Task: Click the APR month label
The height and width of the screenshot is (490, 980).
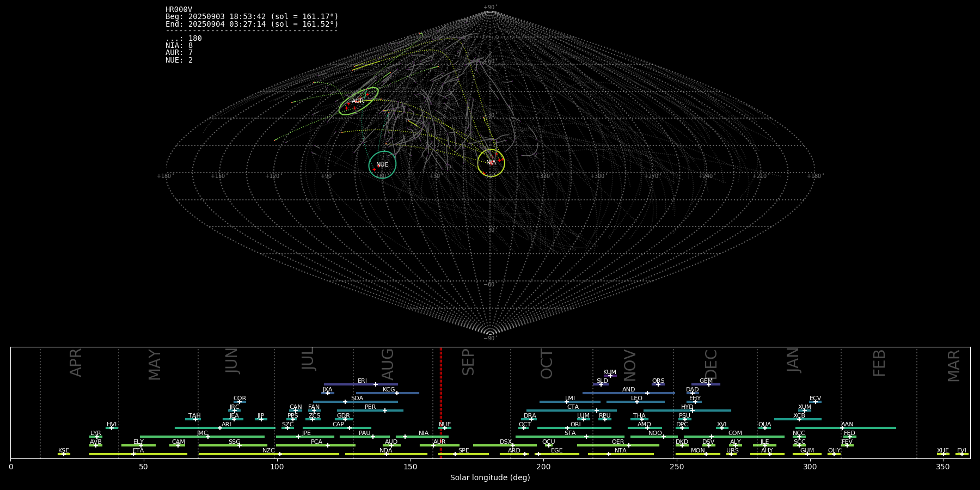Action: (x=76, y=363)
